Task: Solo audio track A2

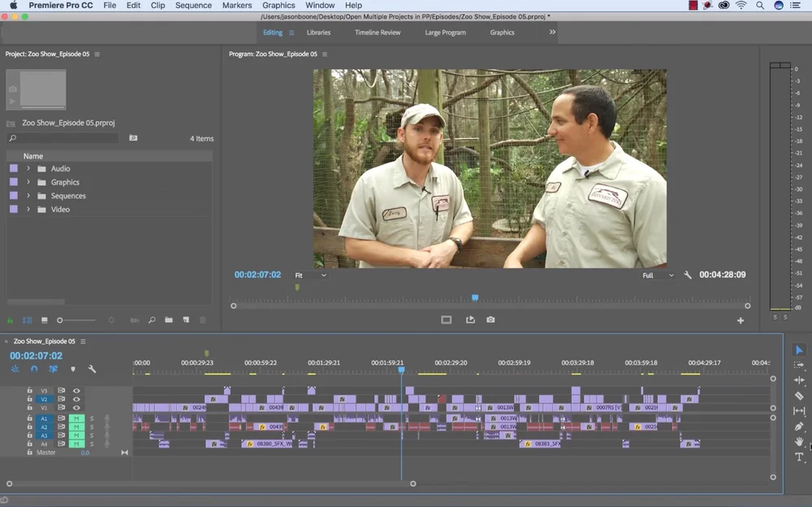Action: pyautogui.click(x=92, y=427)
